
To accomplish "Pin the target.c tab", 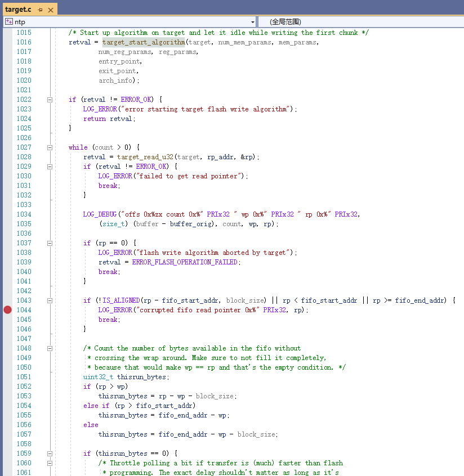I will click(39, 9).
